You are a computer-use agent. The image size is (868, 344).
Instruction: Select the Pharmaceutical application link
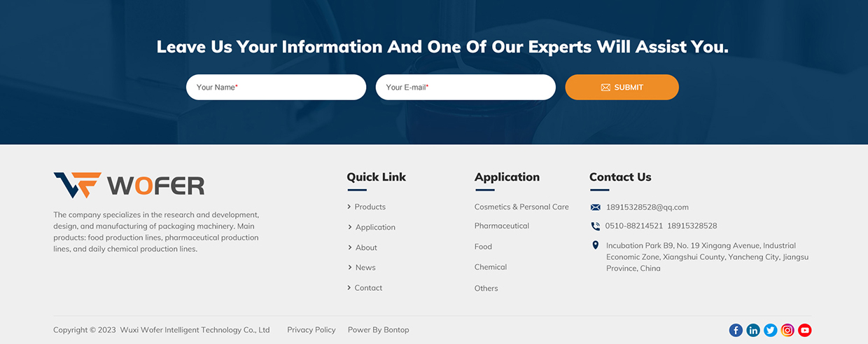[x=502, y=226]
